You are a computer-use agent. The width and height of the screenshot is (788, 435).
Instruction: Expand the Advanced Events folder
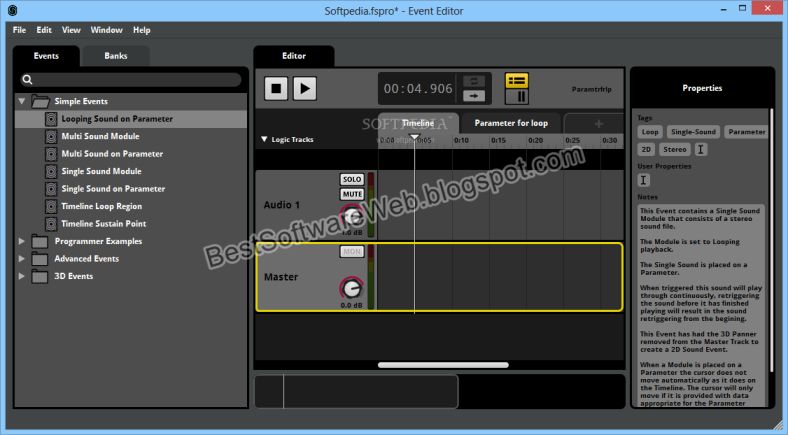coord(22,259)
